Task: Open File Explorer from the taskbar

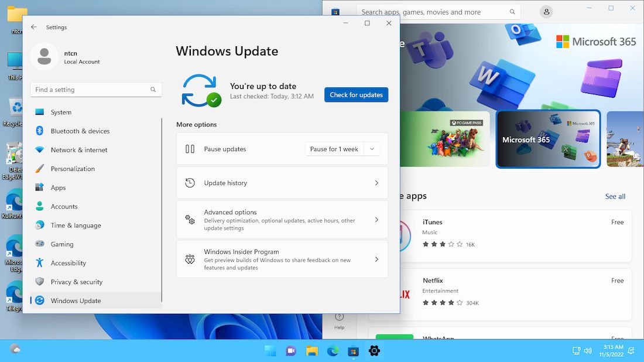Action: (311, 351)
